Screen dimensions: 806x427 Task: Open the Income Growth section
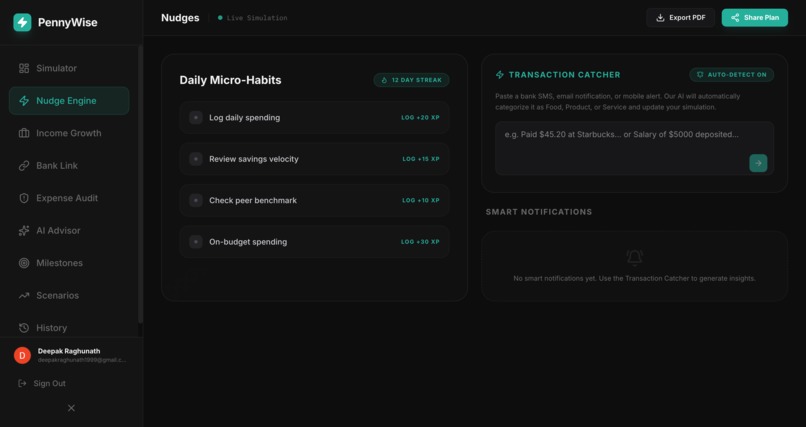[x=69, y=133]
